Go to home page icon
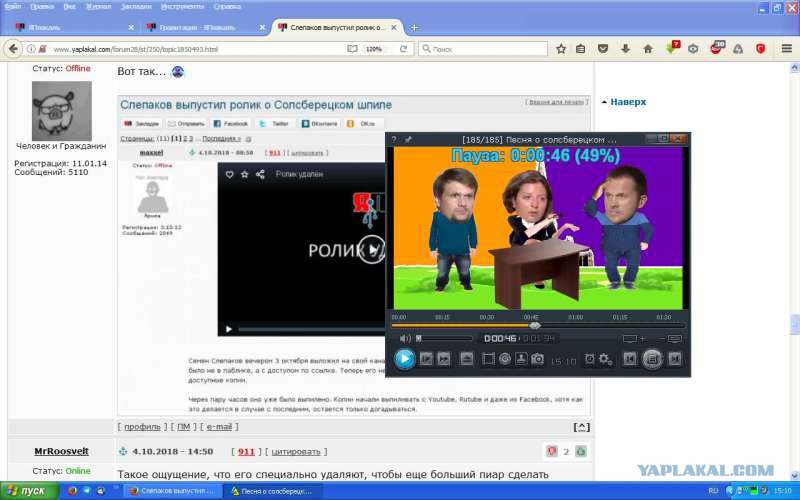The height and width of the screenshot is (500, 800). pos(648,49)
